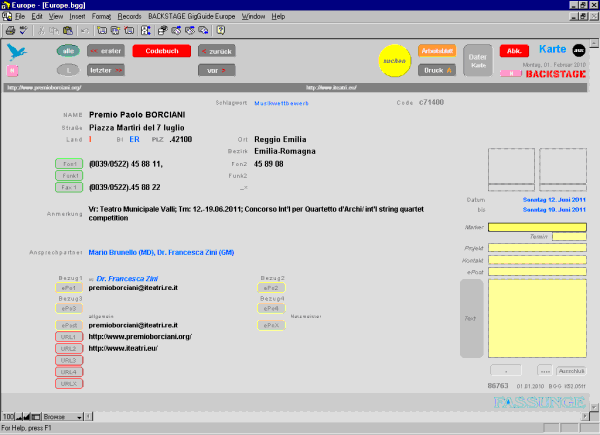This screenshot has width=600, height=435.
Task: Click the black round aus icon
Action: 577,49
